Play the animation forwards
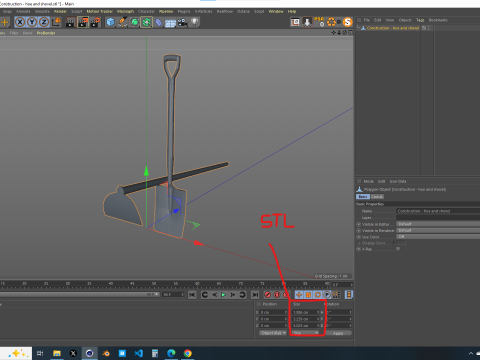The width and height of the screenshot is (480, 360). (x=224, y=295)
